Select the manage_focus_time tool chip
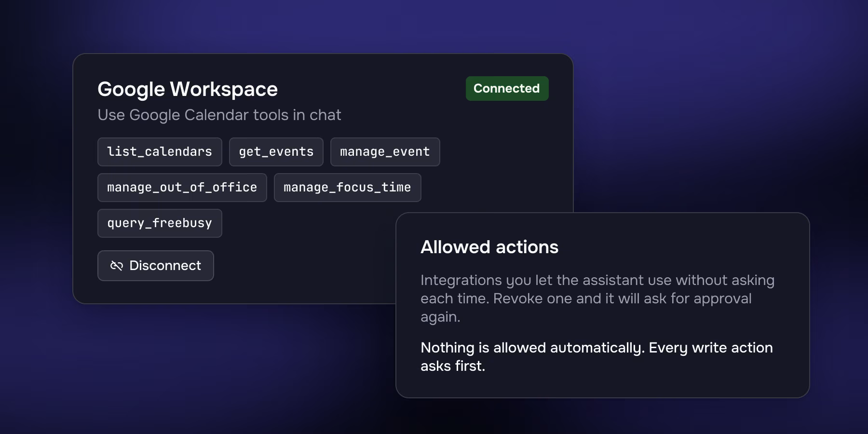This screenshot has width=868, height=434. pos(347,188)
